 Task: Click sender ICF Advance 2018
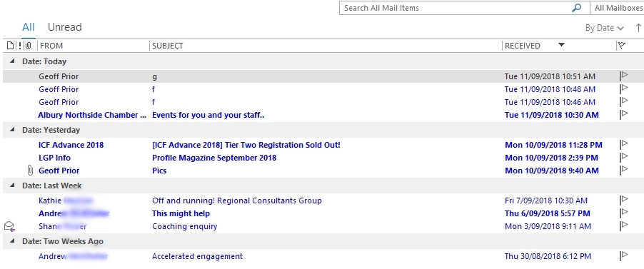[x=71, y=145]
